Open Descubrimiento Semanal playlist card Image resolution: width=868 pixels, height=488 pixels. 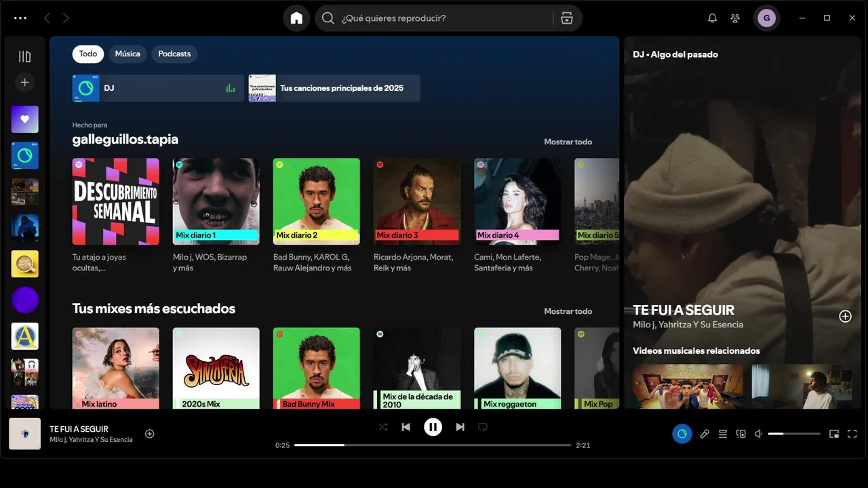[x=116, y=216]
